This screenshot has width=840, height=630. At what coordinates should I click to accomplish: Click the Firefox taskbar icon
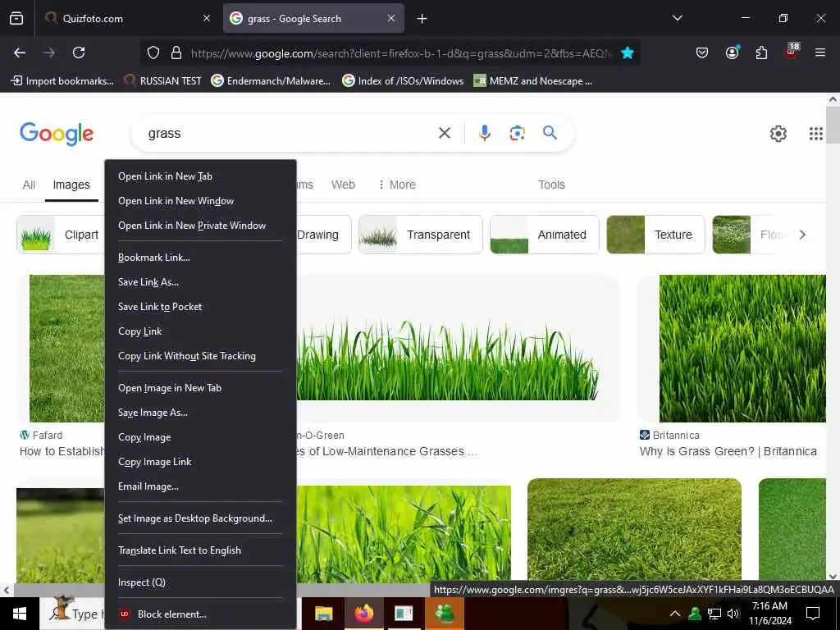point(363,614)
